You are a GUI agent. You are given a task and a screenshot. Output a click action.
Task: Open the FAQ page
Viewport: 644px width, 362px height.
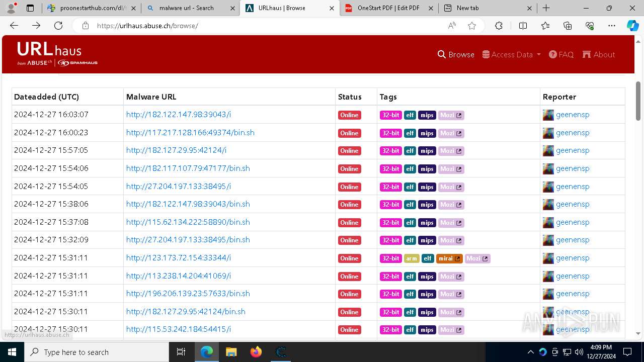[561, 55]
